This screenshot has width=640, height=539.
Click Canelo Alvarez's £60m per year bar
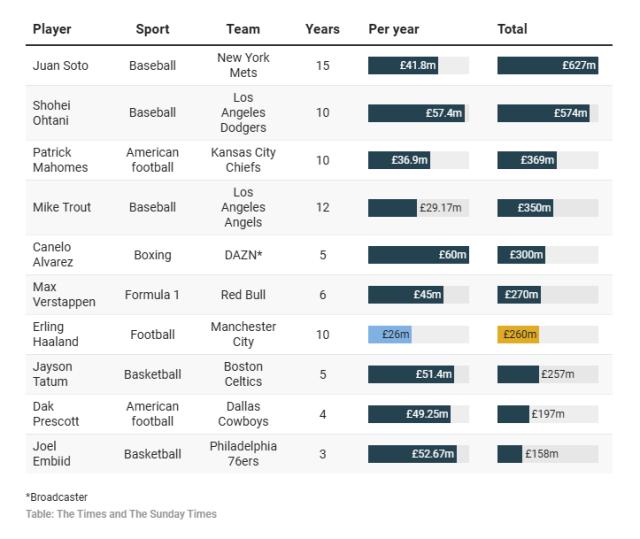click(x=418, y=255)
